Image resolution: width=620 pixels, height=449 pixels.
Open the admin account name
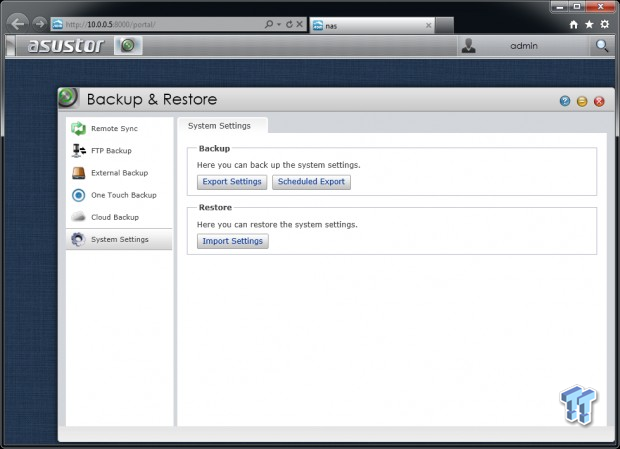(x=524, y=46)
